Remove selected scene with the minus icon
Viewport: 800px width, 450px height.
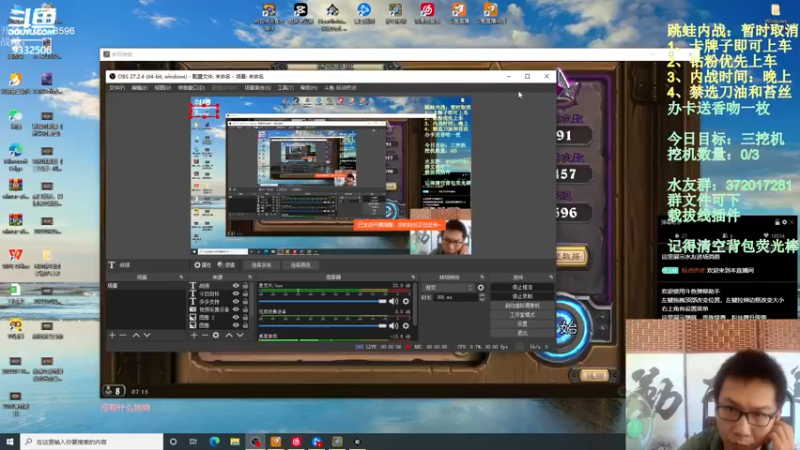[123, 335]
